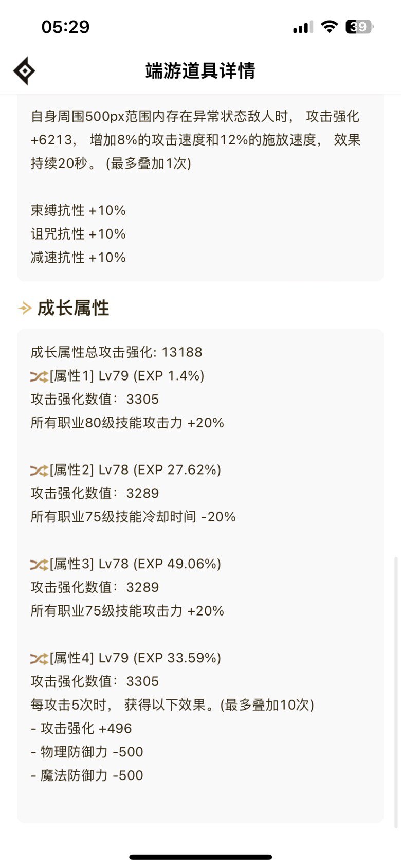401x868 pixels.
Task: Tap the battery indicator in status bar
Action: [x=359, y=26]
